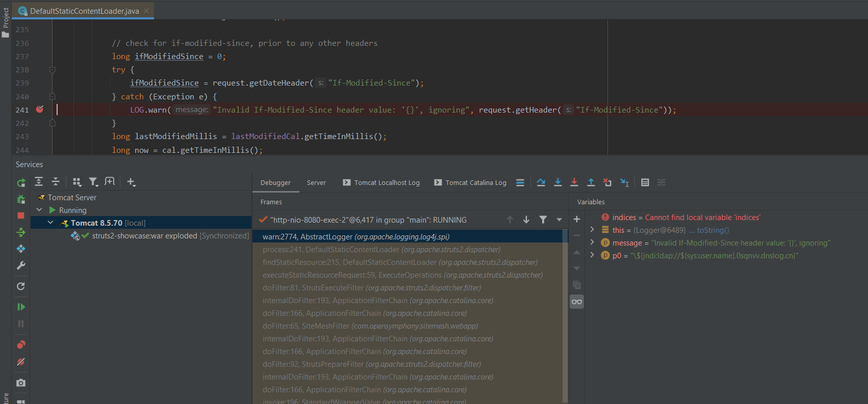Toggle Mute Breakpoints icon
Image resolution: width=868 pixels, height=404 pixels.
click(21, 362)
